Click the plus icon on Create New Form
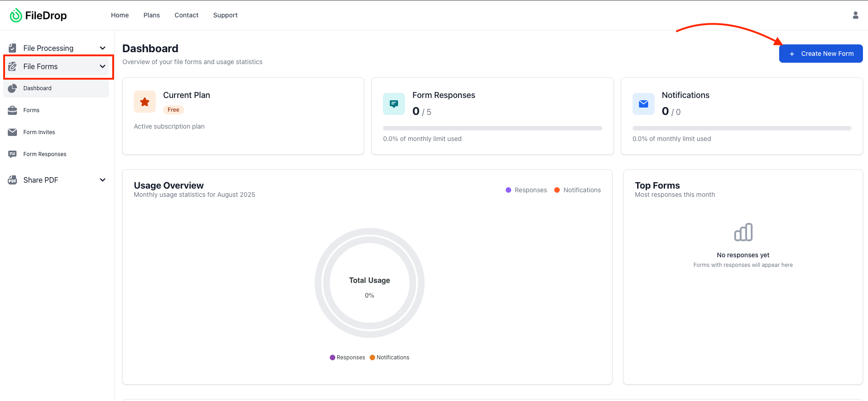 coord(792,54)
